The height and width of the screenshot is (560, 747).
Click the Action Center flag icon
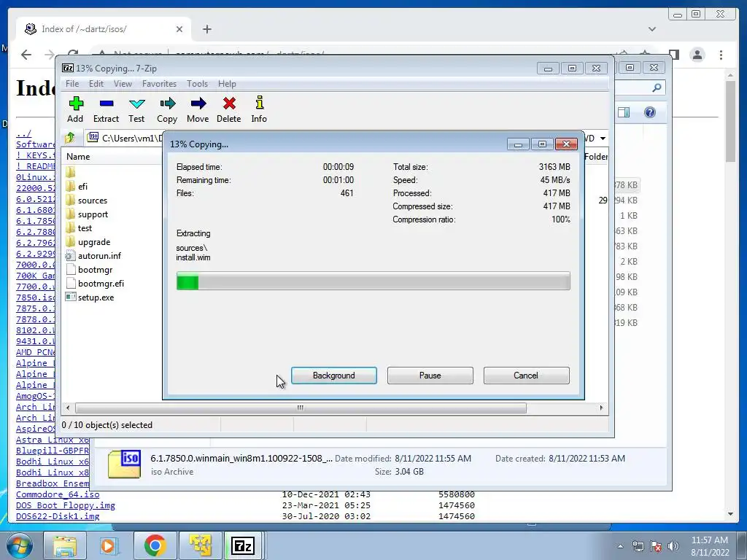pos(656,546)
